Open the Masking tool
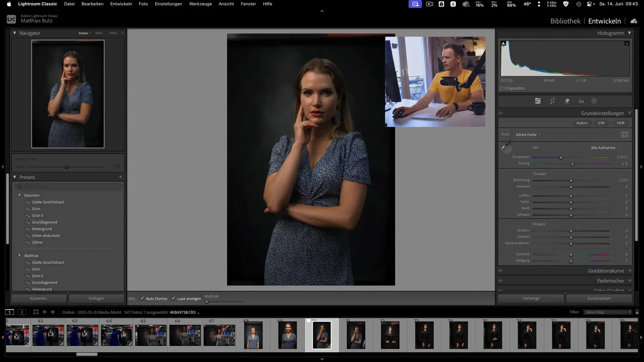This screenshot has width=644, height=362. click(x=594, y=101)
